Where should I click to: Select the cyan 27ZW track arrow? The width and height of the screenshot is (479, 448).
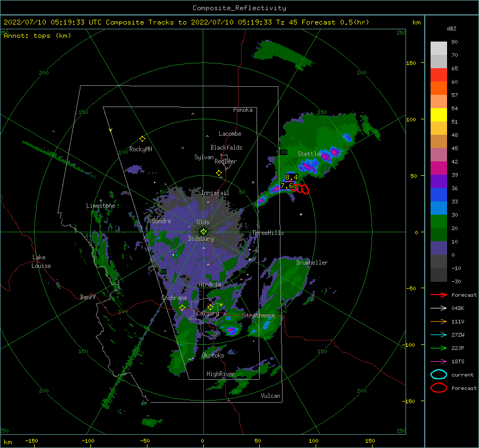click(439, 335)
